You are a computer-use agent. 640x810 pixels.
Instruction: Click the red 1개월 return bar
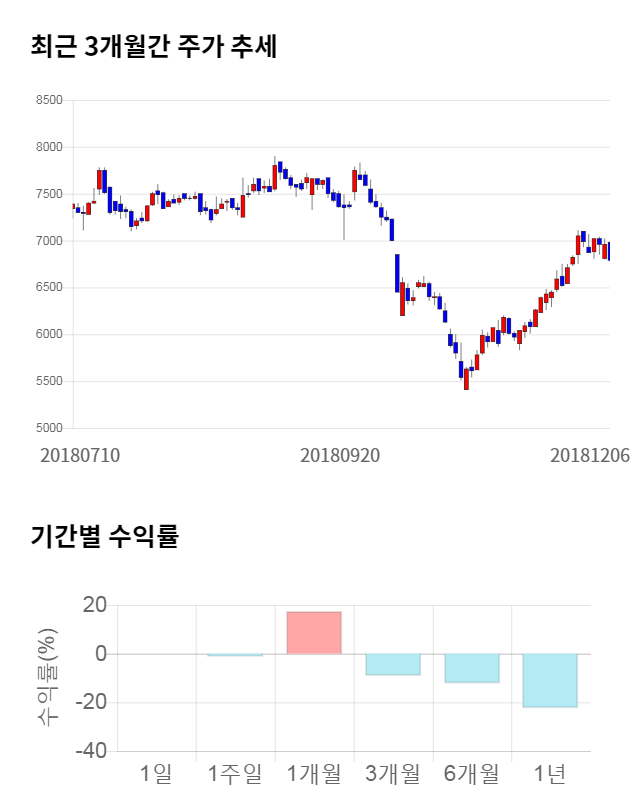314,633
